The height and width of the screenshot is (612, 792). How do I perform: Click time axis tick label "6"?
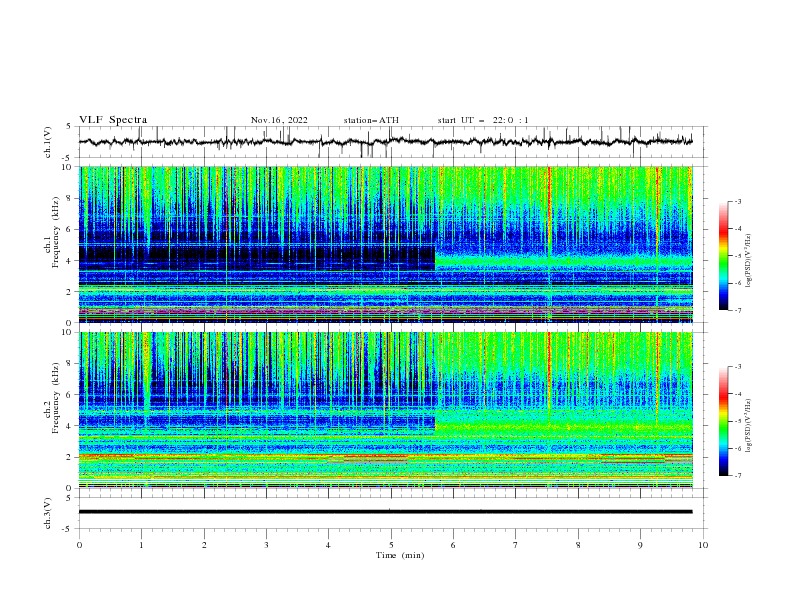click(x=453, y=545)
